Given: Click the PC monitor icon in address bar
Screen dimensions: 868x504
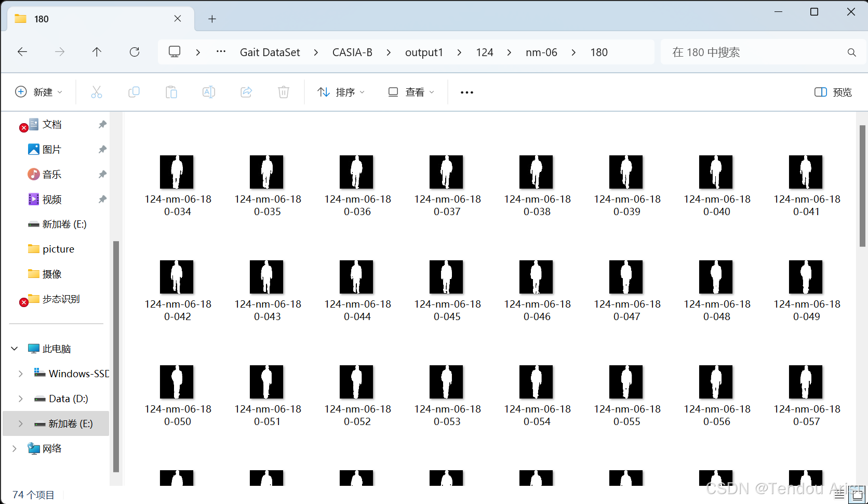Looking at the screenshot, I should tap(175, 52).
